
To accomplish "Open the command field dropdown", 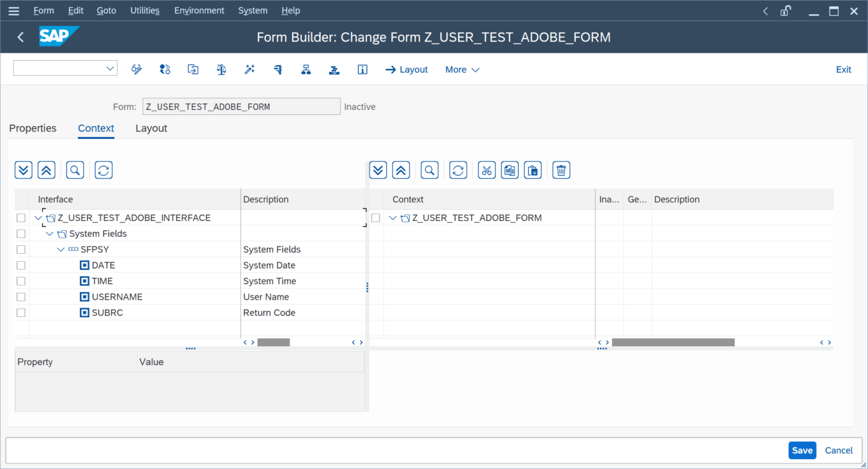I will (x=110, y=68).
